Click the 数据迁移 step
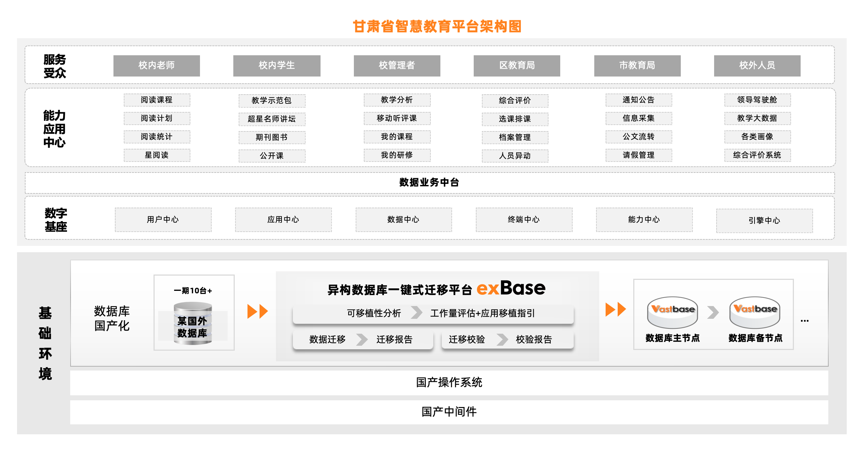Screen dimensions: 868x452 tap(327, 339)
